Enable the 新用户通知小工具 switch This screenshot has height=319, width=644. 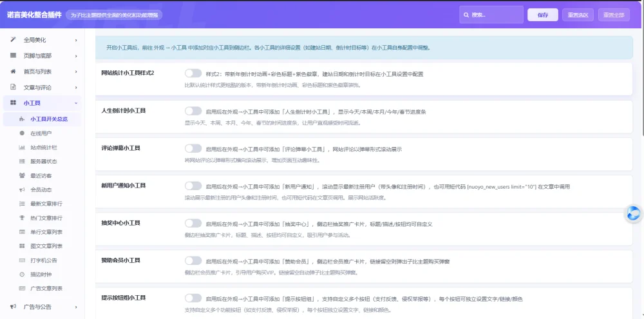[193, 186]
